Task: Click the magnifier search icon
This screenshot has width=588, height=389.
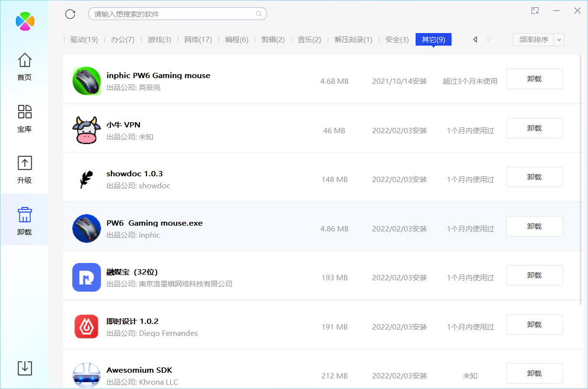Action: pos(259,14)
